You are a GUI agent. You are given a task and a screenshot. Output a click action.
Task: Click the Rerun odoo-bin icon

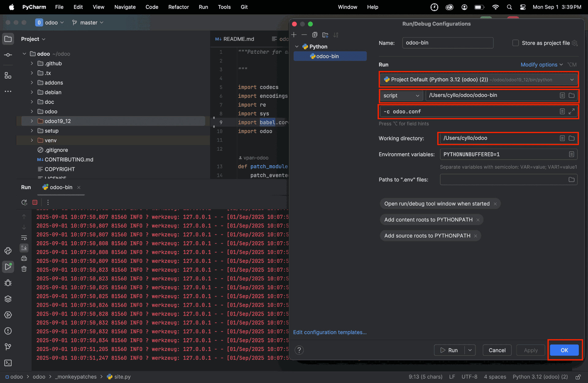24,202
